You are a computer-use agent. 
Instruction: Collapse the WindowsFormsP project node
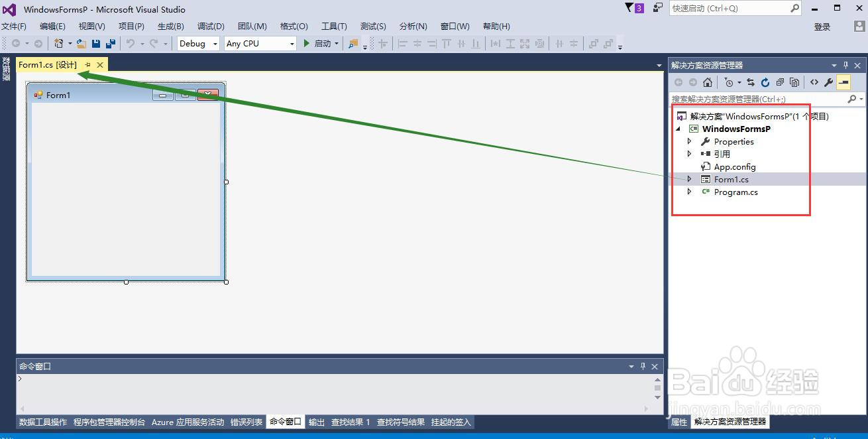tap(678, 129)
